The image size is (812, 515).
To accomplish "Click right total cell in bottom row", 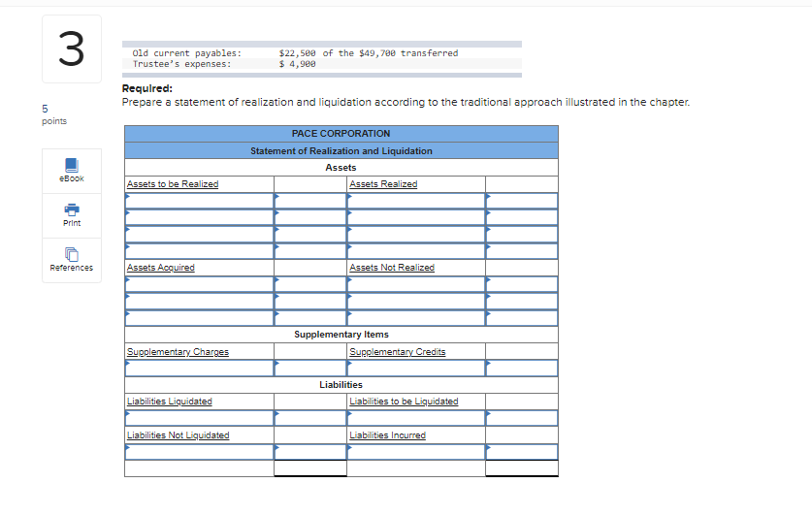I will pyautogui.click(x=522, y=468).
